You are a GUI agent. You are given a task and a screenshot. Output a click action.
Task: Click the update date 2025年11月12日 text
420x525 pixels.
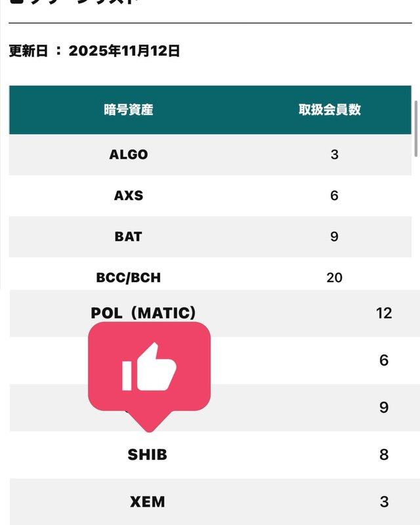125,51
